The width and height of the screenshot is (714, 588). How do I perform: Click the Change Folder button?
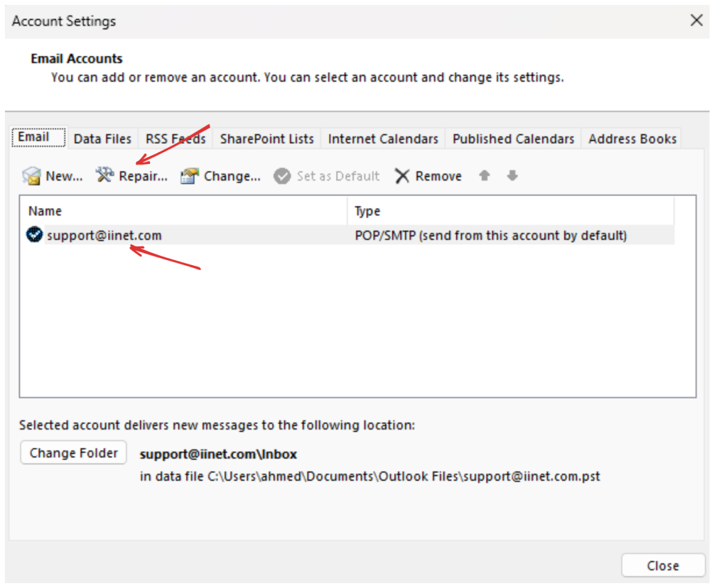(x=73, y=453)
